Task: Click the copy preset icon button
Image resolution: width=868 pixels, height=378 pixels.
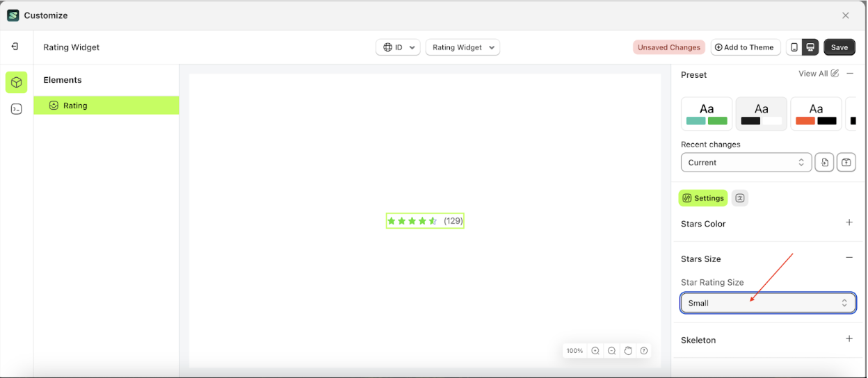Action: 824,163
